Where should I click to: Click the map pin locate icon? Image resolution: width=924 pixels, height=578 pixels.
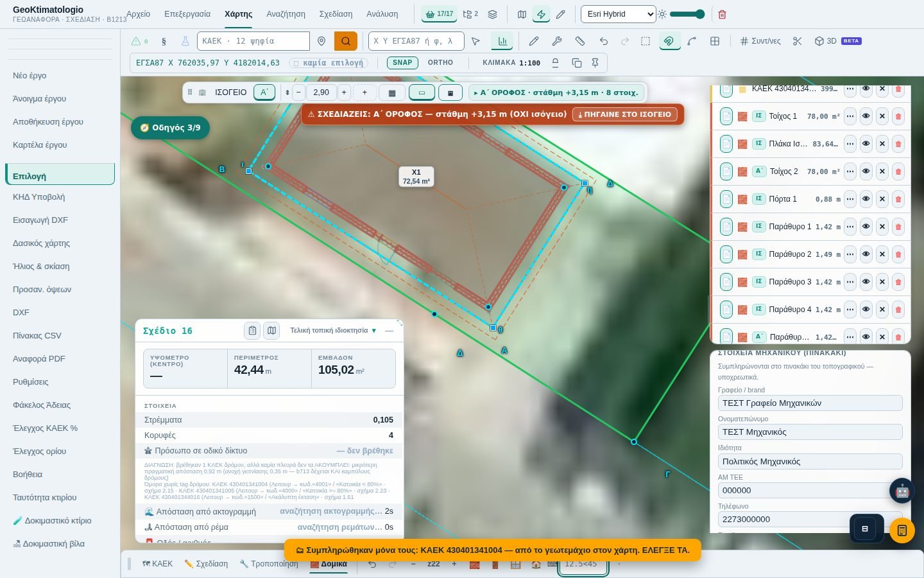321,41
